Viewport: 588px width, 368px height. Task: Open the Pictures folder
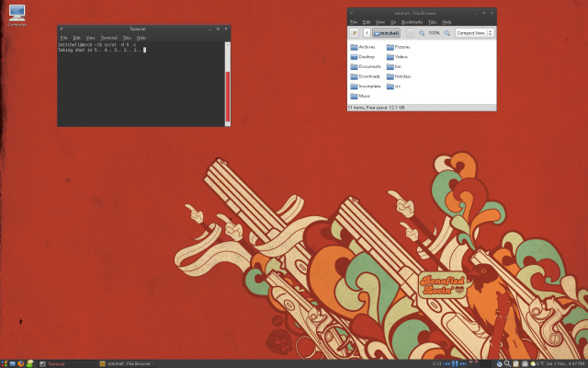pyautogui.click(x=398, y=47)
